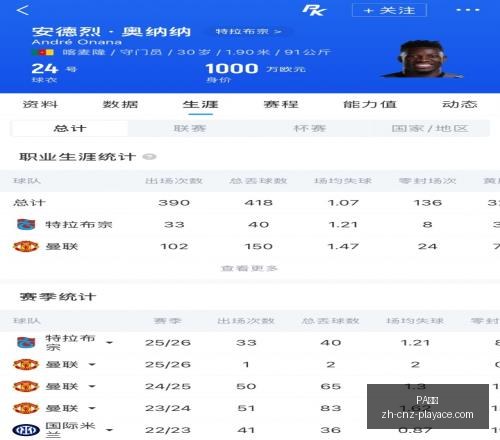The height and width of the screenshot is (440, 500).
Task: Click 1.07 in the 总计 row
Action: pyautogui.click(x=343, y=203)
